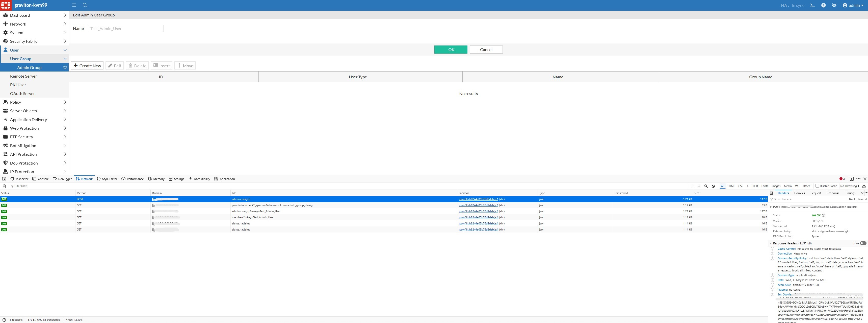The image size is (868, 323).
Task: Click the Dashboard gauge icon in the sidebar
Action: [x=5, y=15]
